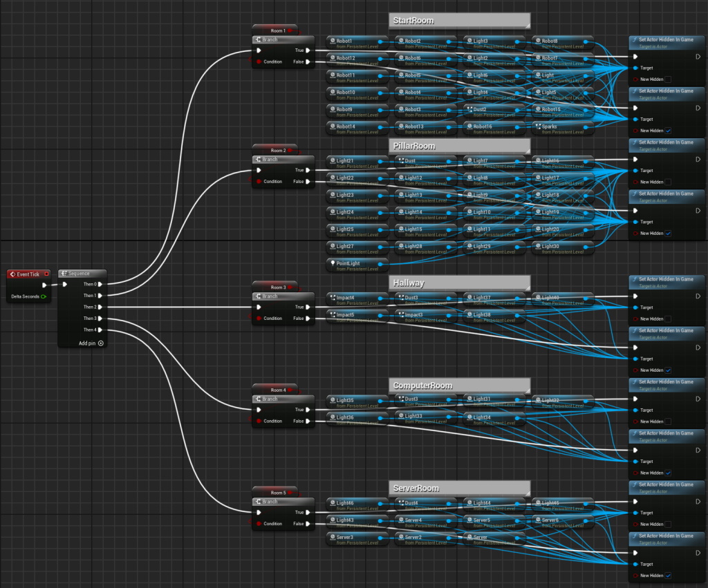Click the Branch icon under Room 1
The image size is (708, 588).
click(x=257, y=39)
